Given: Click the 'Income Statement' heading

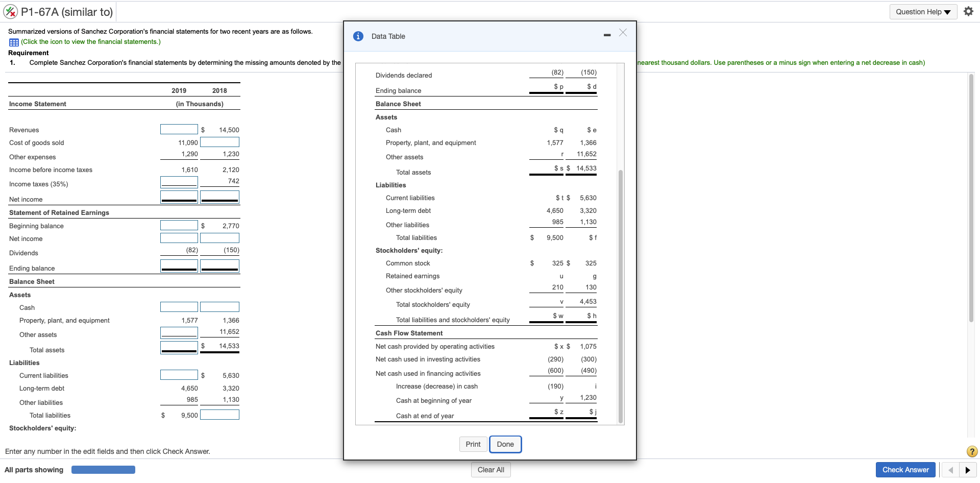Looking at the screenshot, I should 38,104.
